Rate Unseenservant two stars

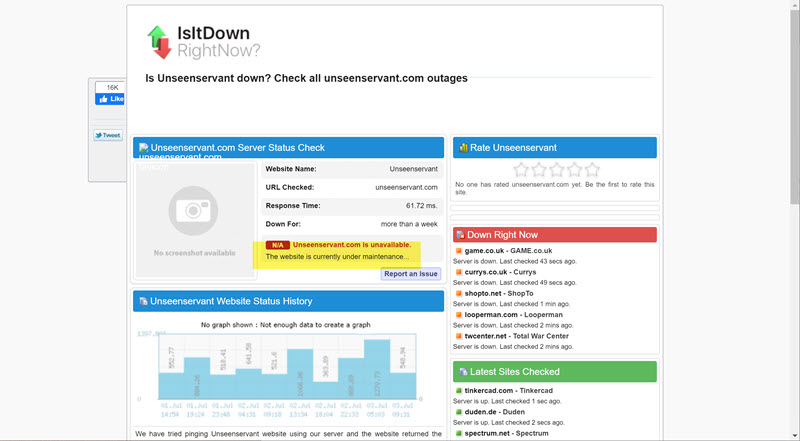click(539, 169)
